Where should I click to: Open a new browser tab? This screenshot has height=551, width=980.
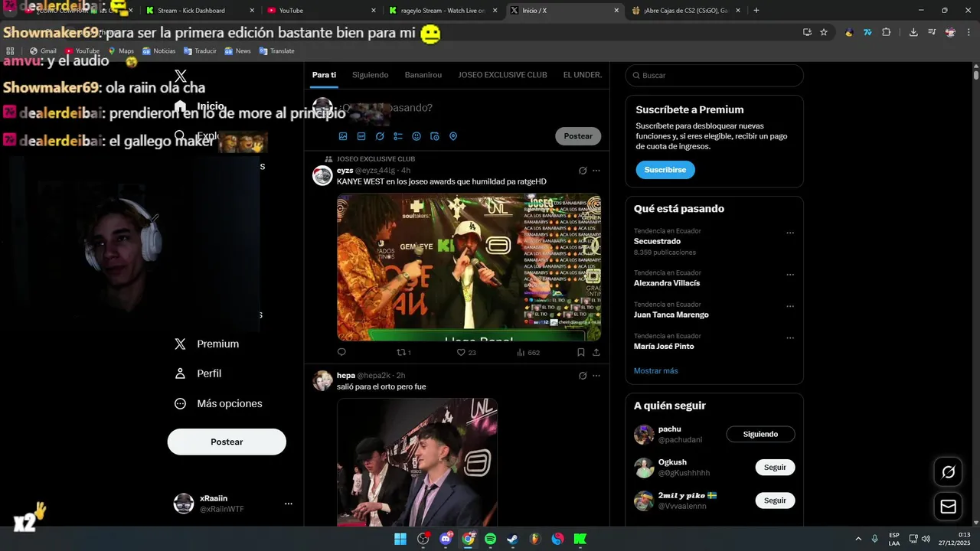[x=756, y=11]
